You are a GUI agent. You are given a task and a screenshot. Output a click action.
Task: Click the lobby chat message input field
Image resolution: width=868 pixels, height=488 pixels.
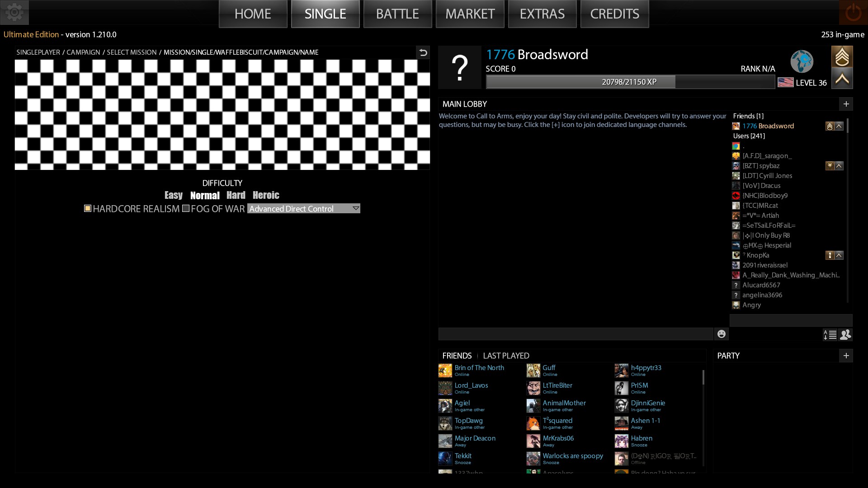tap(575, 334)
